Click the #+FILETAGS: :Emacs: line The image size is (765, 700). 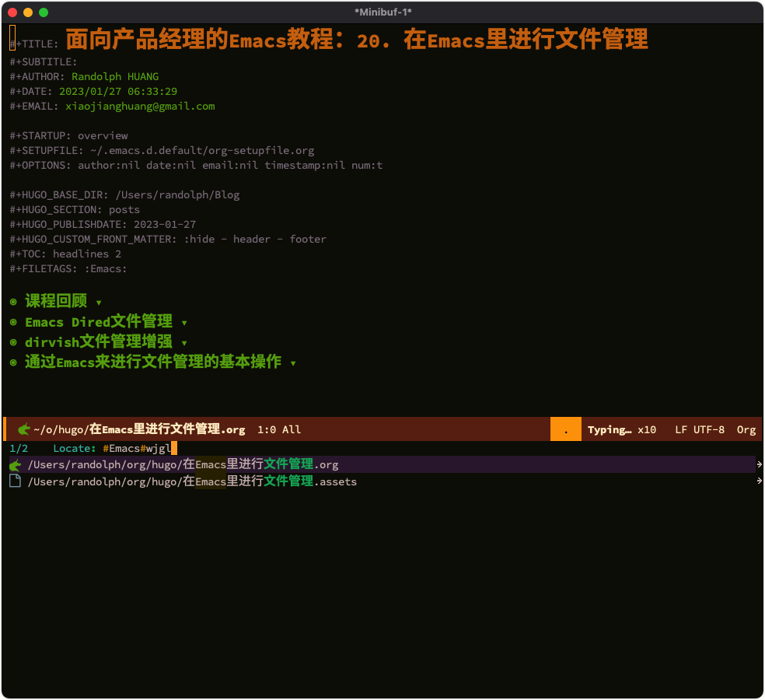68,269
